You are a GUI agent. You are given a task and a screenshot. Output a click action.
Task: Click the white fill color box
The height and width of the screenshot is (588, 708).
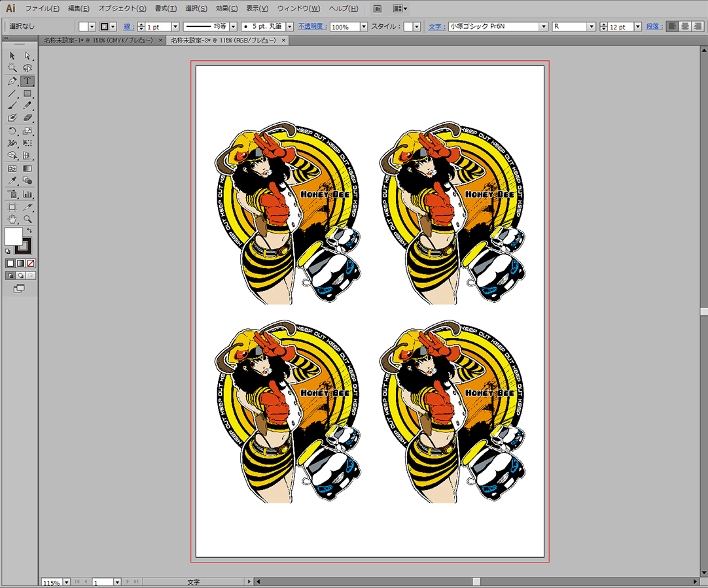coord(14,237)
